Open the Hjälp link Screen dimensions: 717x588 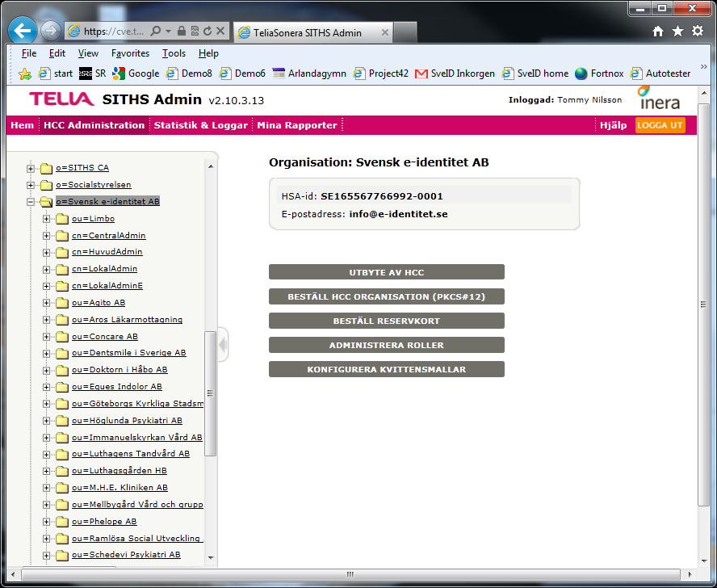click(x=613, y=125)
